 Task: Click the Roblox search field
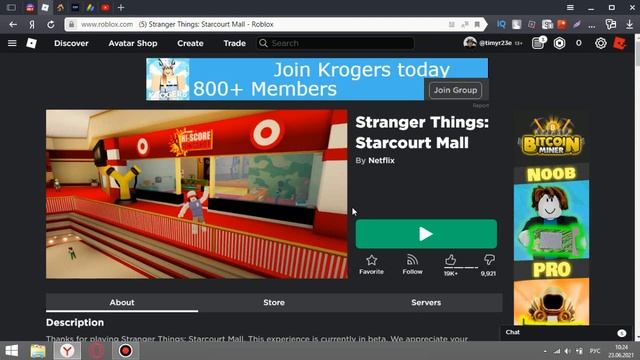(335, 43)
